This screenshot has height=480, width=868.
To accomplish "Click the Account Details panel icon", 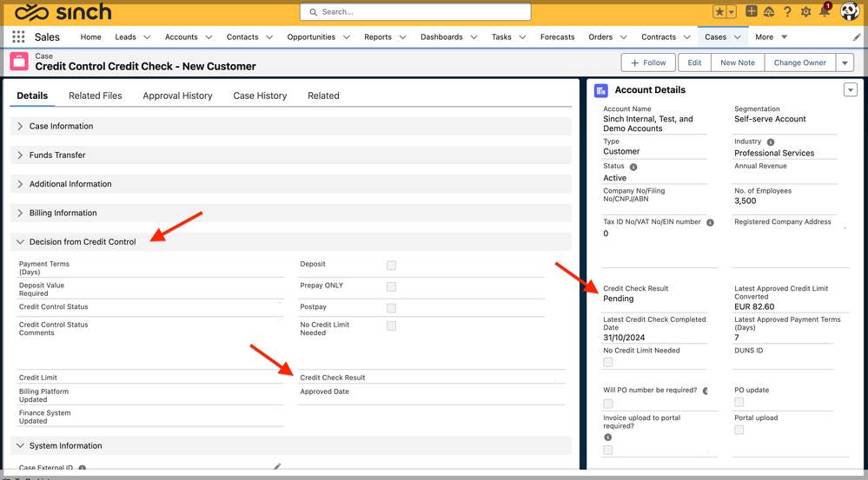I will (x=600, y=90).
